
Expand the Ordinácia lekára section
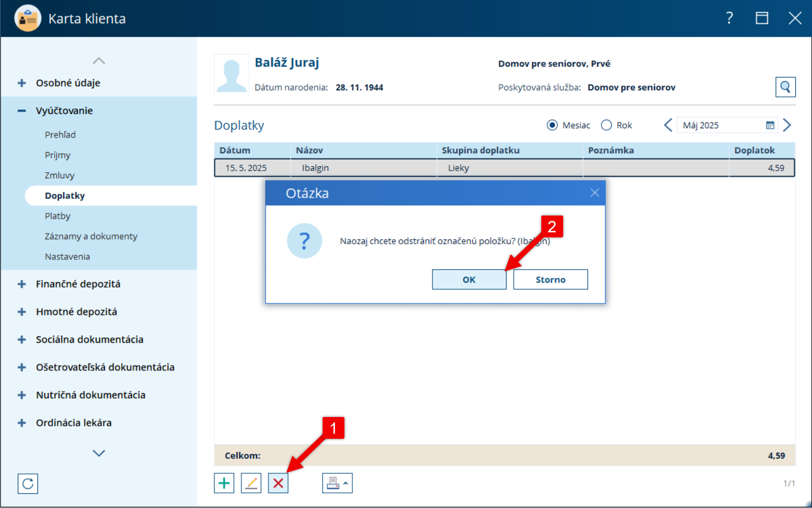pyautogui.click(x=22, y=423)
